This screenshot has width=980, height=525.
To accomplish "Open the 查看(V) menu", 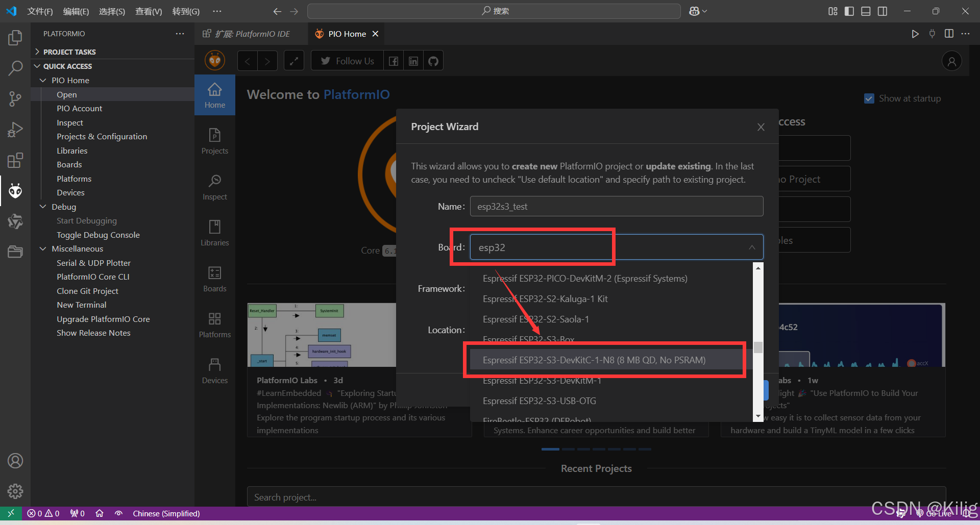I will coord(149,11).
